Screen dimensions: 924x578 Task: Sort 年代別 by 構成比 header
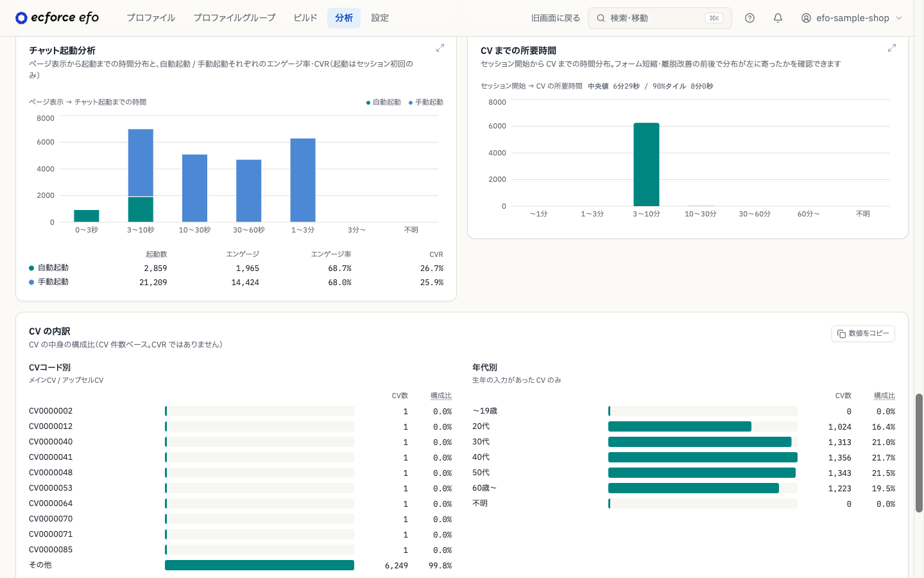[884, 396]
